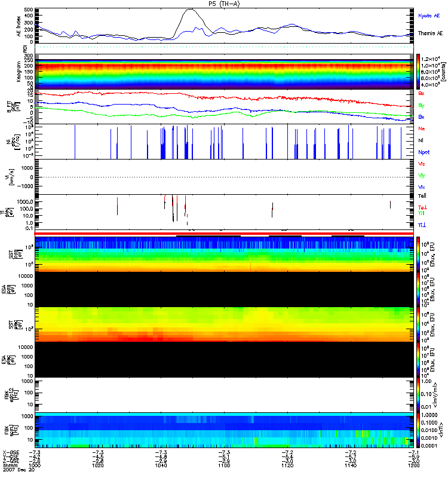Viewport: 448px width, 478px height.
Task: Select the Kyoto AE legend label
Action: point(429,16)
